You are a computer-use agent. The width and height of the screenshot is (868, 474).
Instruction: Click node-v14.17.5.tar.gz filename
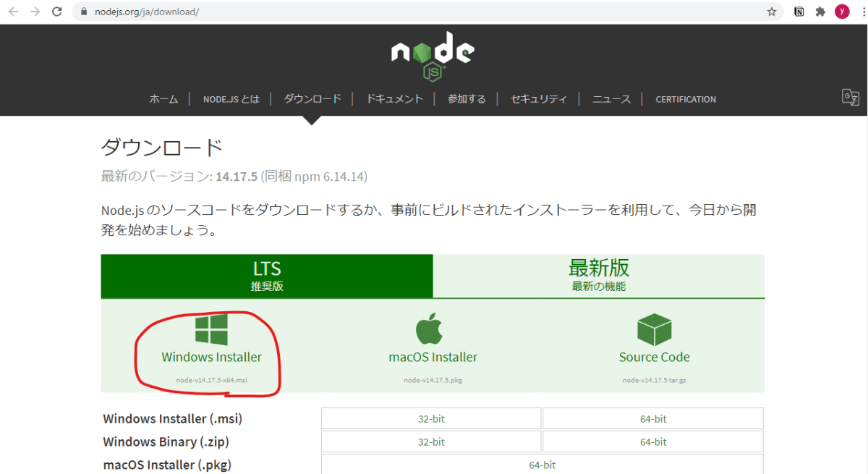click(655, 380)
